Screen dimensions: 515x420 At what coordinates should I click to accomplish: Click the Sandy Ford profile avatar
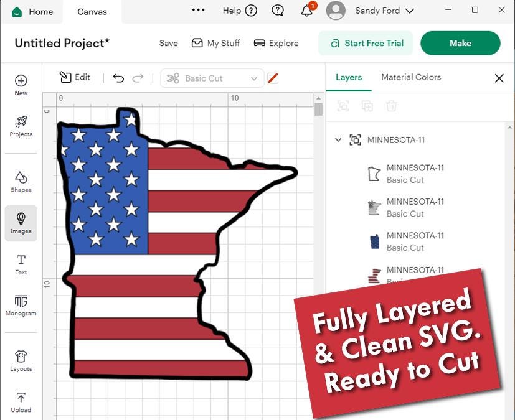(x=336, y=11)
